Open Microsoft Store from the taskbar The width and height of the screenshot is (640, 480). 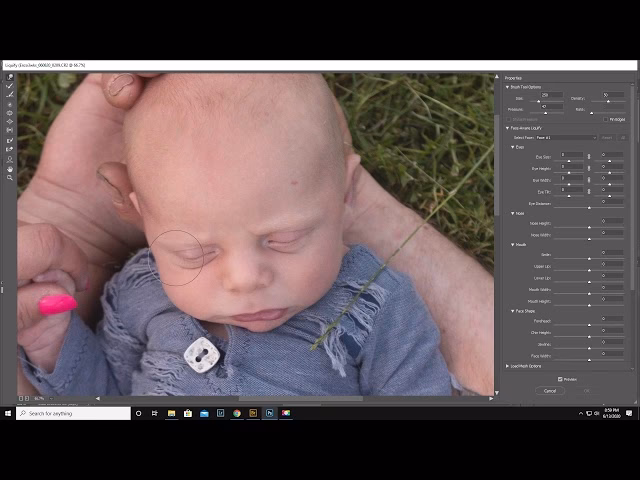coord(188,413)
